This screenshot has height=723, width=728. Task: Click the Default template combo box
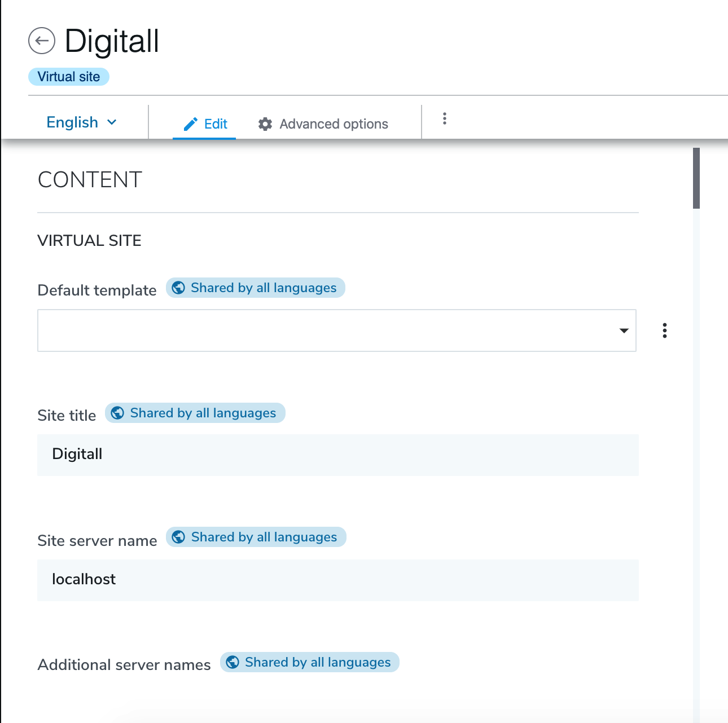tap(327, 330)
